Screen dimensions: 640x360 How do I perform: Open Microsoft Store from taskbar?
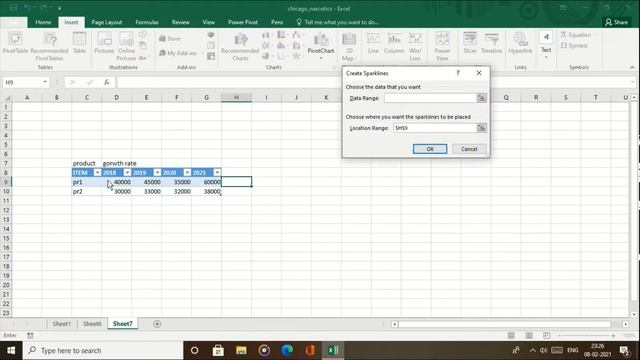click(218, 350)
